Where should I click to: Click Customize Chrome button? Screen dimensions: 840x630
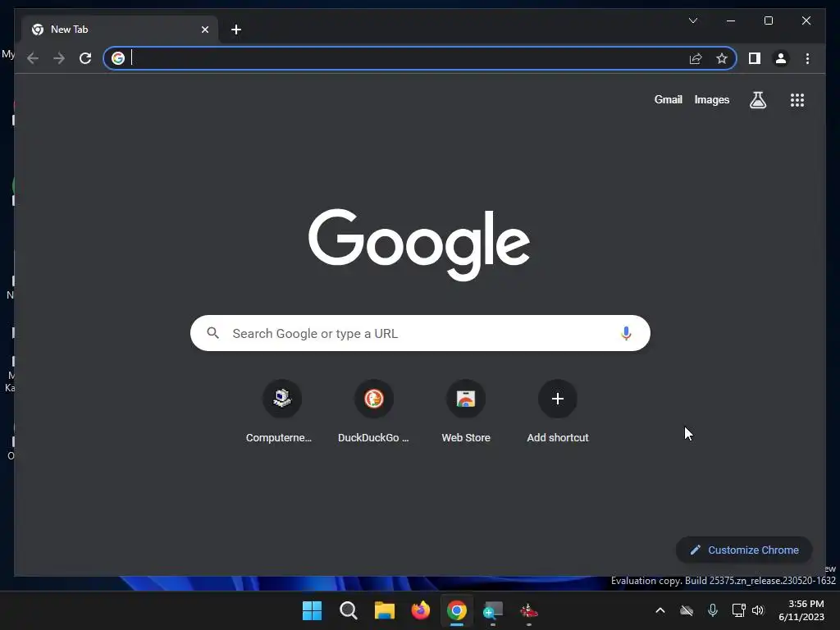point(744,550)
